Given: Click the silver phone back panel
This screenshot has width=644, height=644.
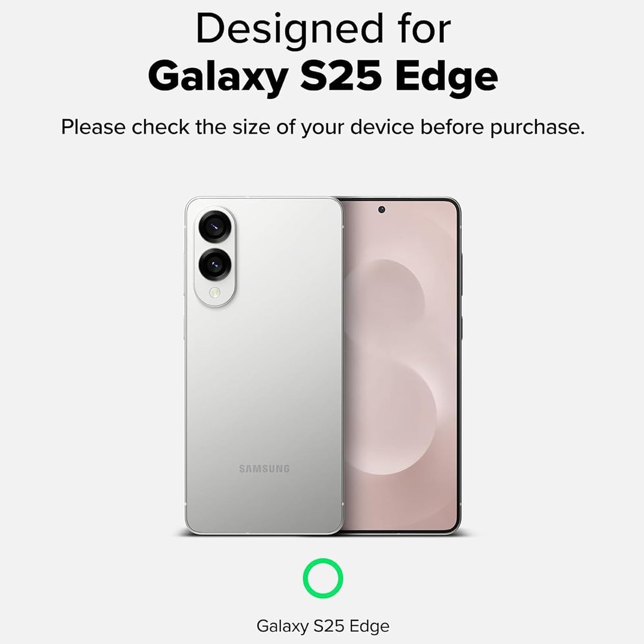Looking at the screenshot, I should [264, 365].
